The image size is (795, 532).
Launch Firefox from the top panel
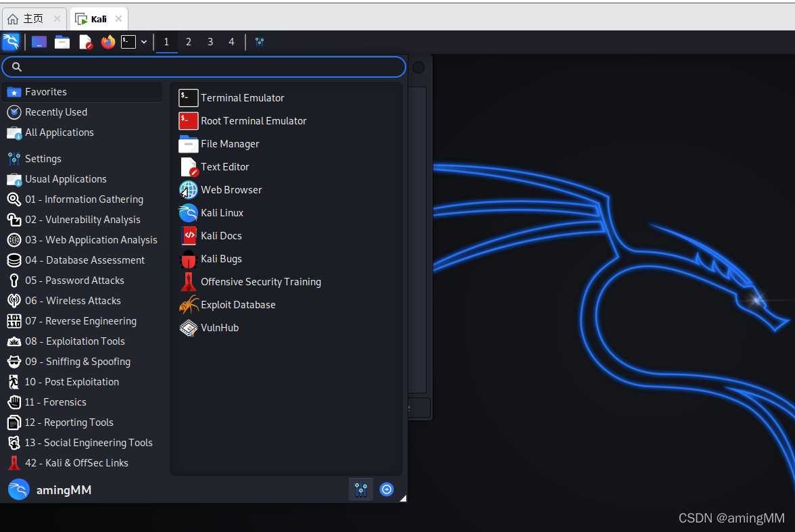[108, 42]
